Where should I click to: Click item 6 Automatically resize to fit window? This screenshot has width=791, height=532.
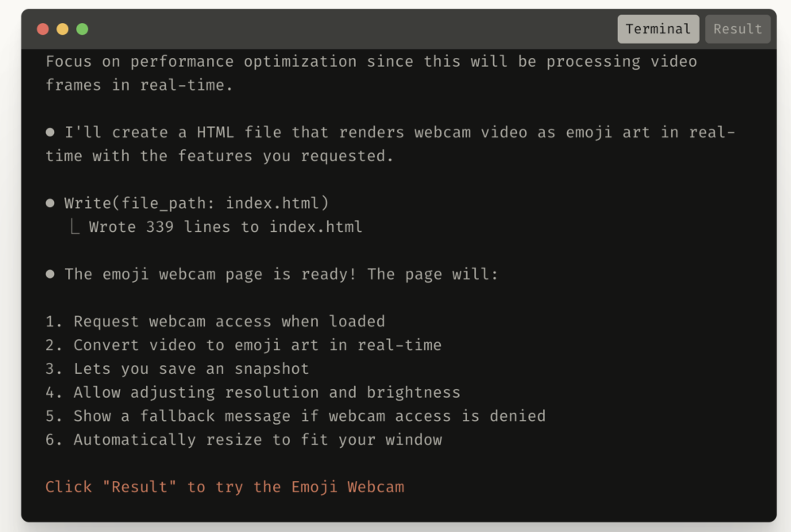coord(244,440)
